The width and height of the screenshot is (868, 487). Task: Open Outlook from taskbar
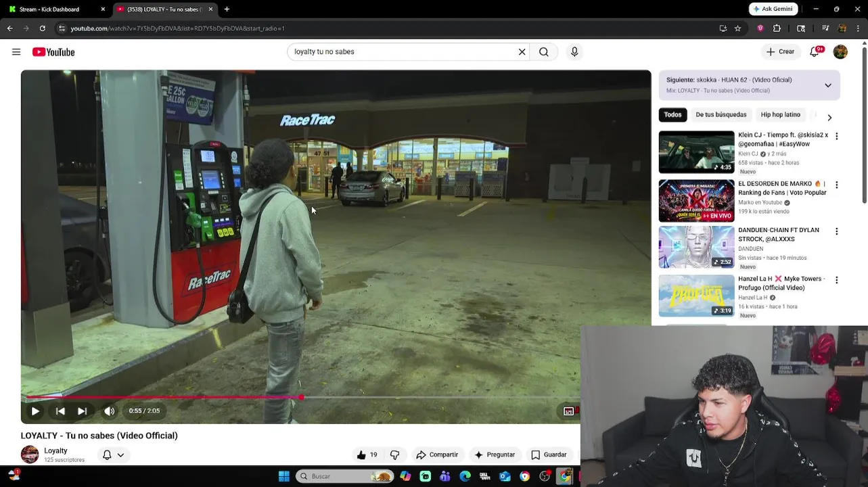[505, 476]
